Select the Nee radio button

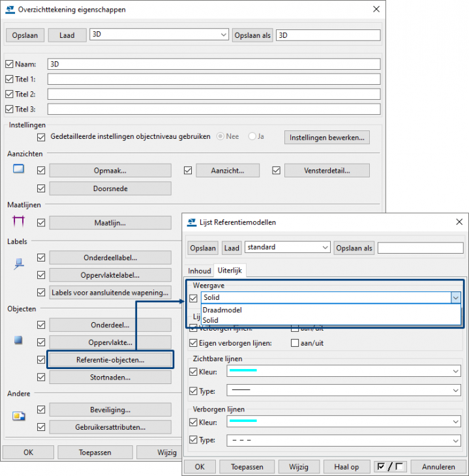click(220, 137)
